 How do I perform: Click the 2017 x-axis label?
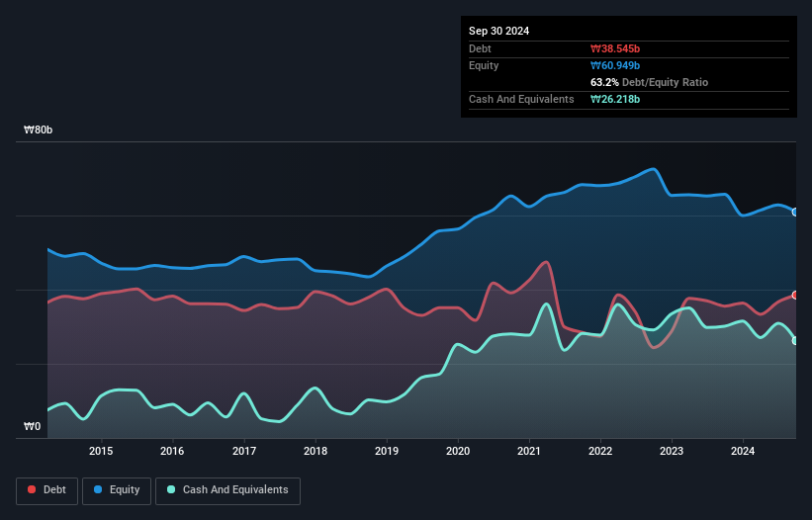244,451
